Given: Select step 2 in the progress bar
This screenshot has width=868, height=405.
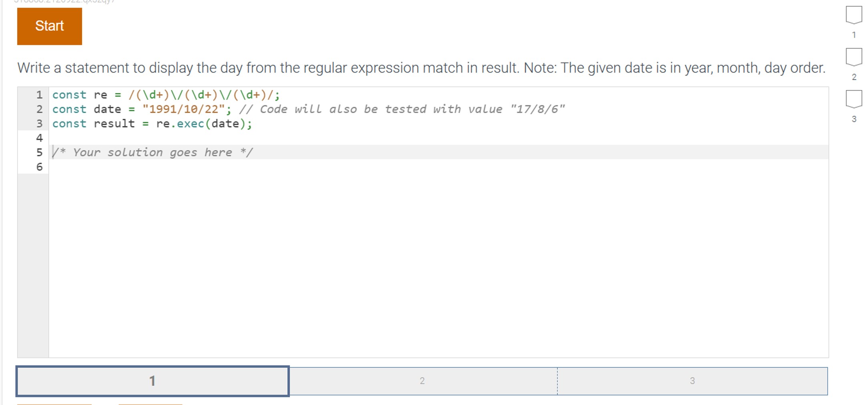Looking at the screenshot, I should [422, 381].
